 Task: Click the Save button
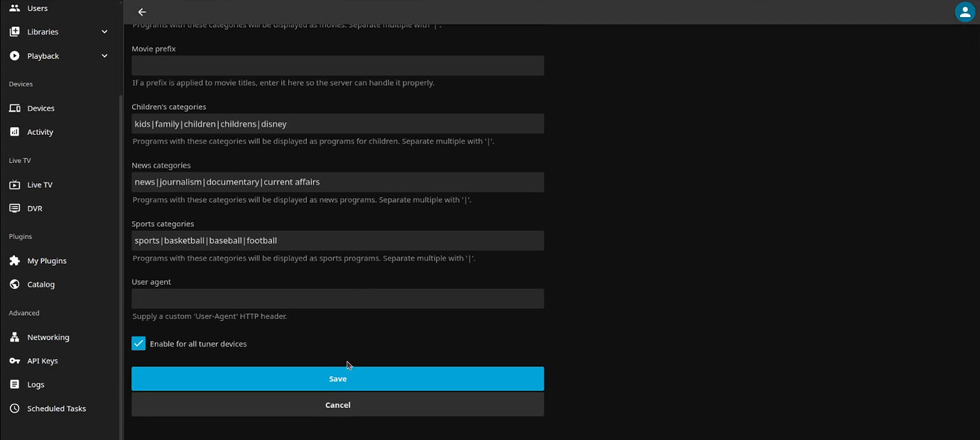[337, 379]
